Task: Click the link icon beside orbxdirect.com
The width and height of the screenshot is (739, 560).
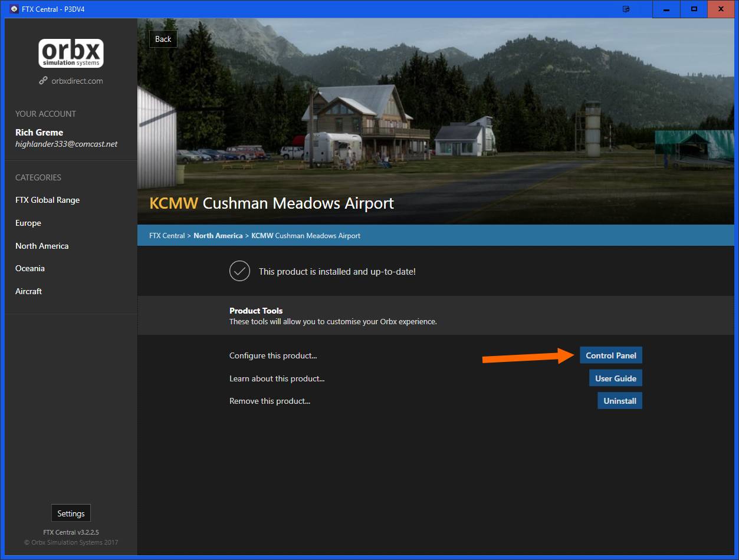Action: tap(44, 81)
